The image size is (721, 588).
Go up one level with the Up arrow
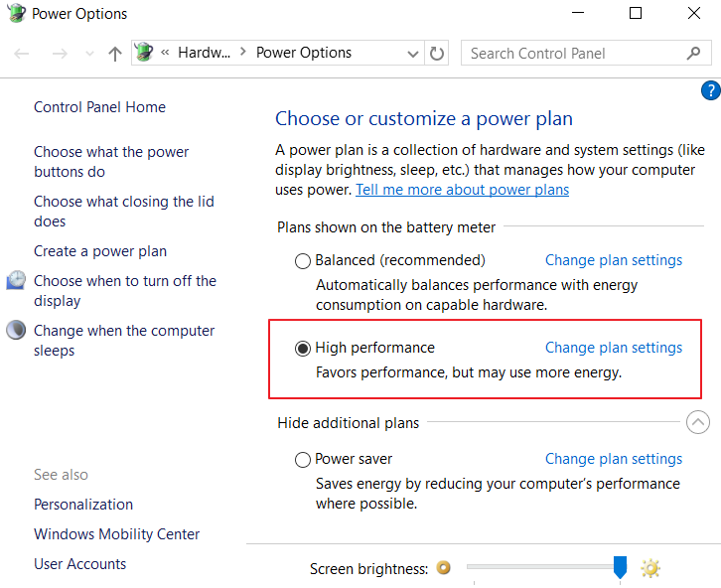coord(115,54)
